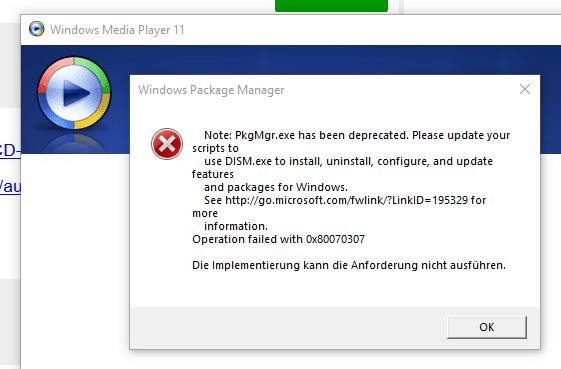Screen dimensions: 561x369
Task: Click the blue play triangle in the logo
Action: (x=76, y=93)
